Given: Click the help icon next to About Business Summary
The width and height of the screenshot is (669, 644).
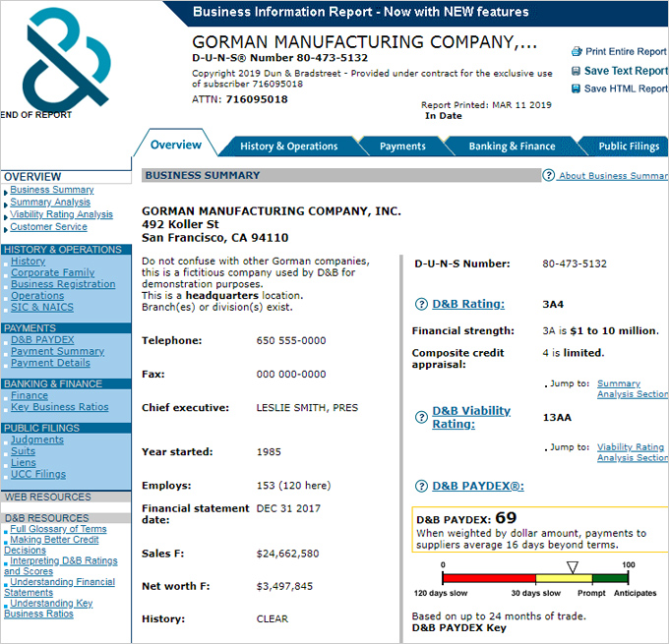Looking at the screenshot, I should 548,175.
